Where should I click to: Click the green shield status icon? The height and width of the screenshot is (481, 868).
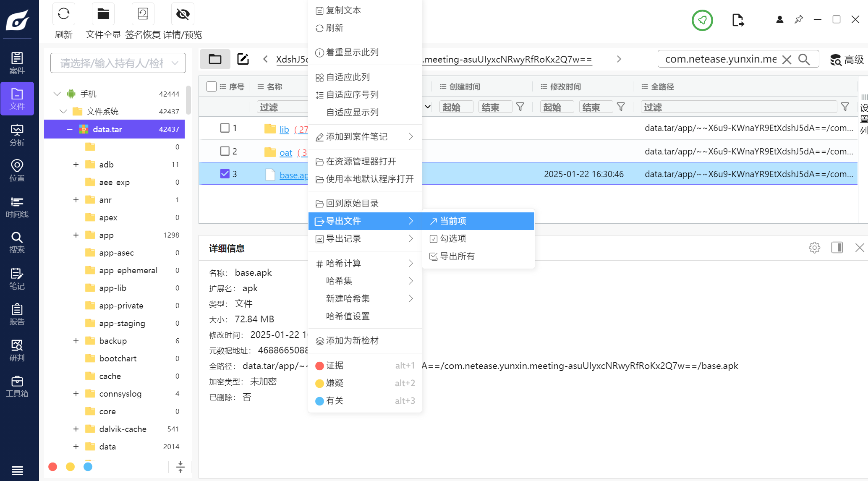(x=702, y=20)
